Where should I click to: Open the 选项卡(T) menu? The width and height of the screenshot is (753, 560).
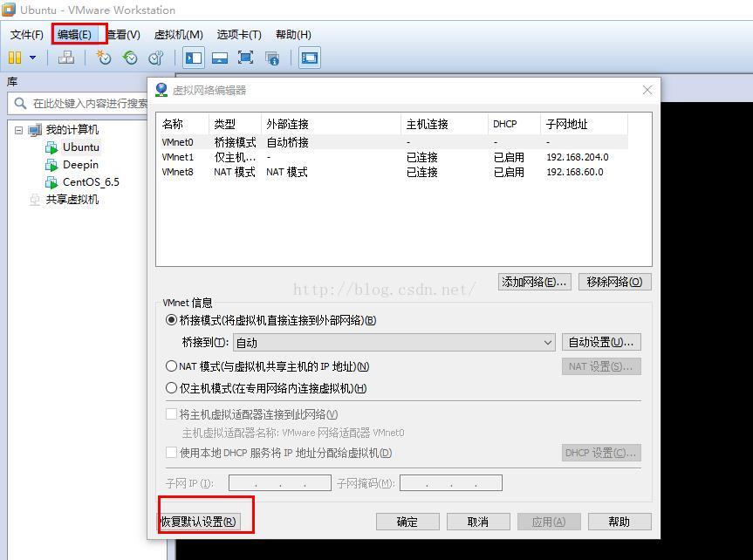pyautogui.click(x=239, y=35)
